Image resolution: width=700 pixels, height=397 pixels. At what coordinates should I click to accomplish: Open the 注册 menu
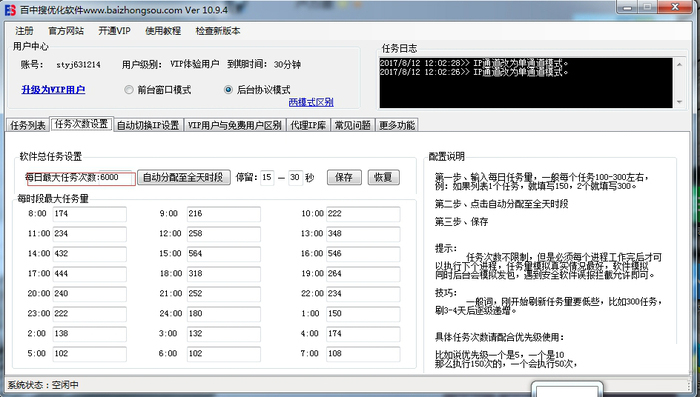(x=24, y=31)
